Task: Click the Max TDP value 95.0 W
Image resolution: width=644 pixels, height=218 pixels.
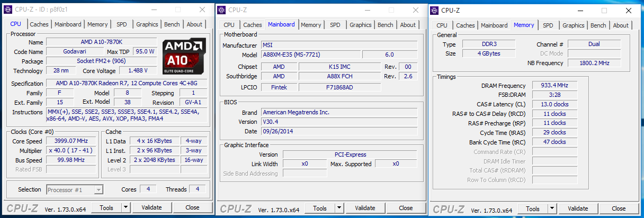Action: (x=145, y=52)
